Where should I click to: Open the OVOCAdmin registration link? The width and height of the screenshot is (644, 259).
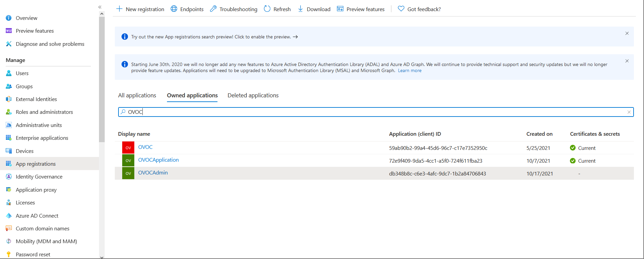coord(153,173)
